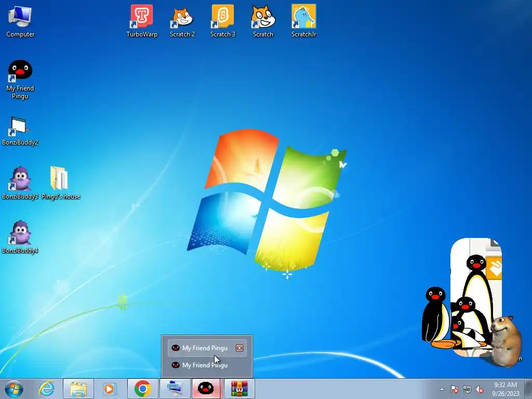Show hidden system tray icons
Image resolution: width=532 pixels, height=399 pixels.
pyautogui.click(x=442, y=390)
